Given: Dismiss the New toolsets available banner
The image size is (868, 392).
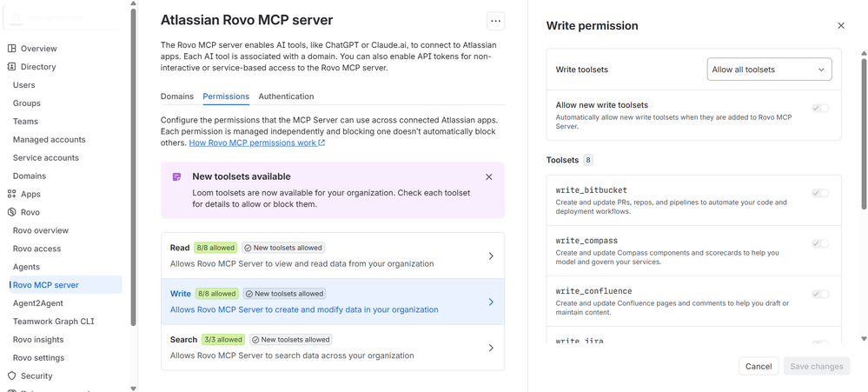Looking at the screenshot, I should pos(489,176).
